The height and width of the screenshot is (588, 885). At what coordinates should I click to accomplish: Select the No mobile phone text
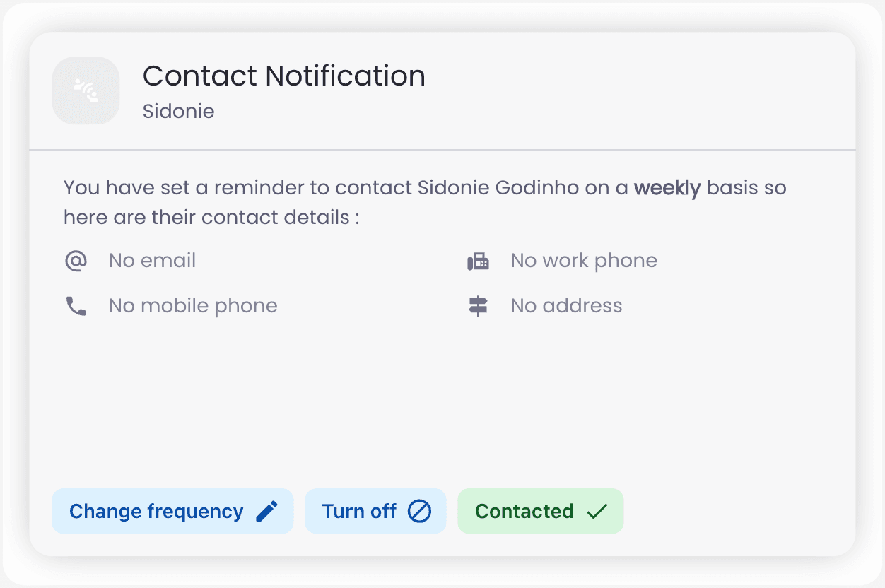coord(192,305)
